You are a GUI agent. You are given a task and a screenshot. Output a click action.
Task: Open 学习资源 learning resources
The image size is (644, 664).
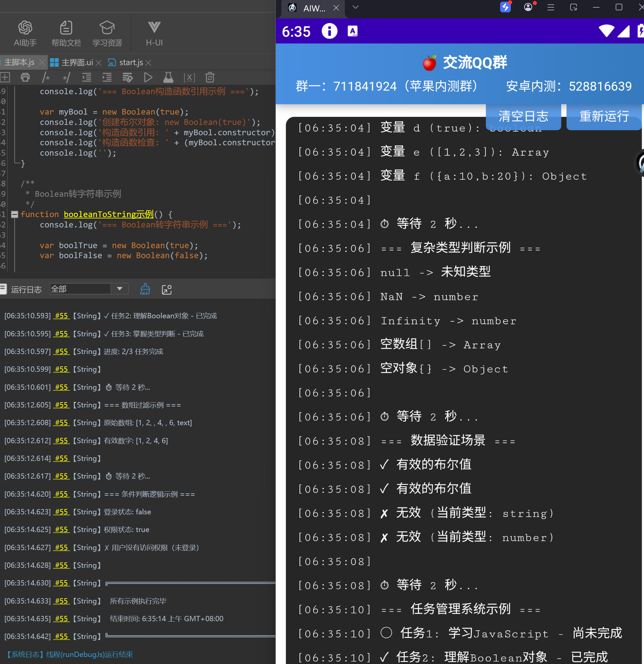tap(107, 33)
